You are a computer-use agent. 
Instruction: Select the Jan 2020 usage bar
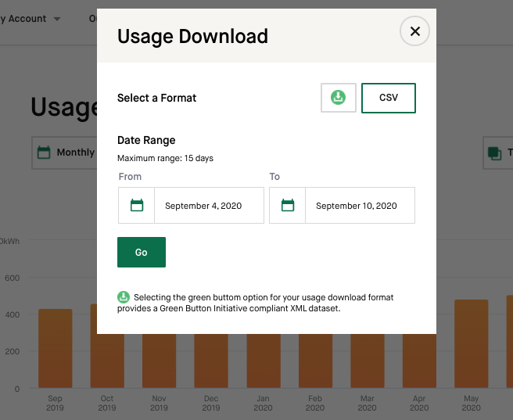click(x=263, y=361)
